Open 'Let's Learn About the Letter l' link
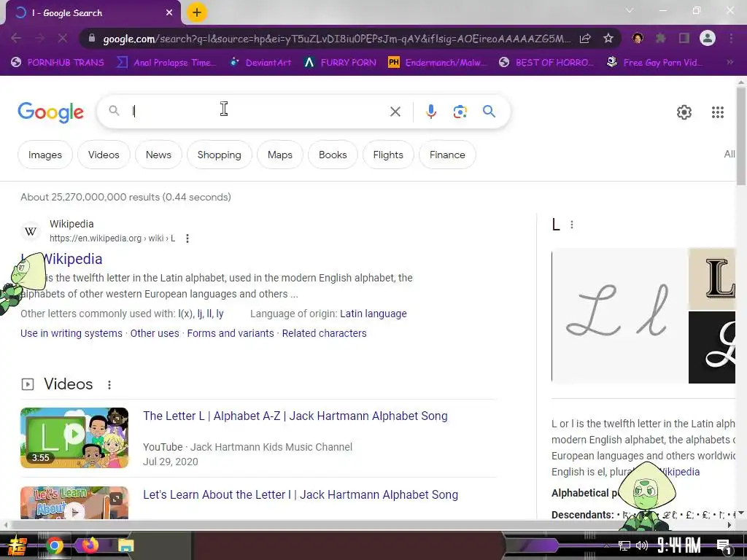The height and width of the screenshot is (560, 747). [x=301, y=495]
